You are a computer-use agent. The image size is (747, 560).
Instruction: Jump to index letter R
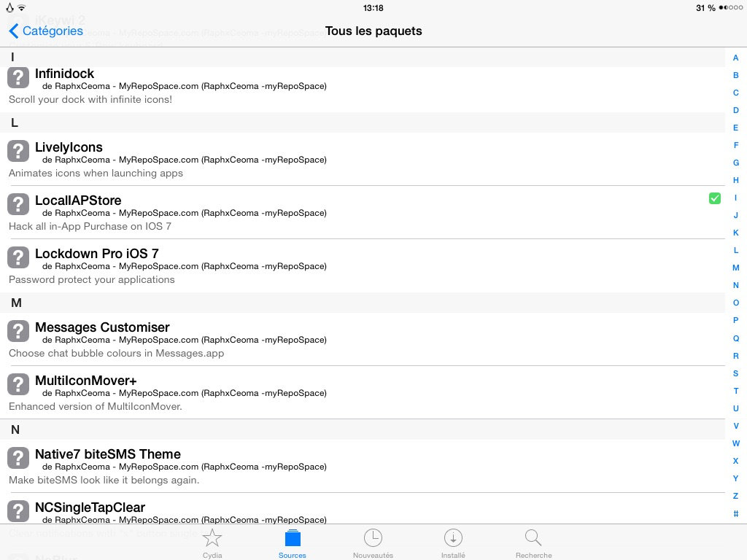pyautogui.click(x=735, y=356)
